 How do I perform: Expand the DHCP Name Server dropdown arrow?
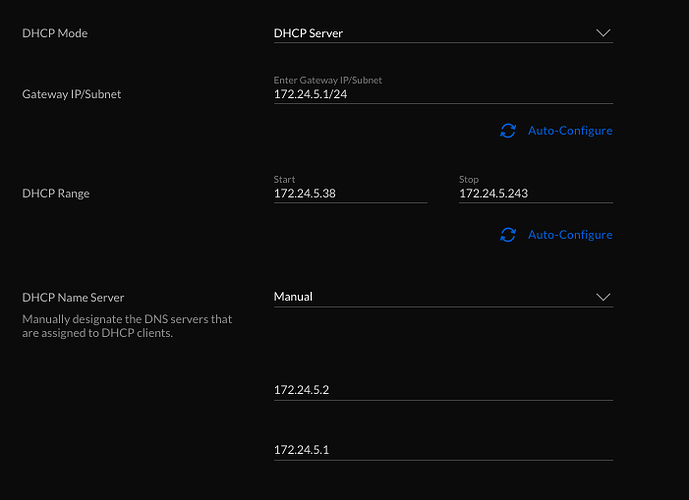602,297
